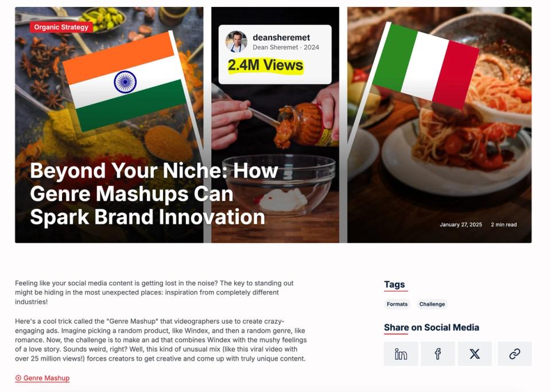Screen dimensions: 551x392
Task: Click the 2.4M Views highlighted text
Action: tap(265, 65)
